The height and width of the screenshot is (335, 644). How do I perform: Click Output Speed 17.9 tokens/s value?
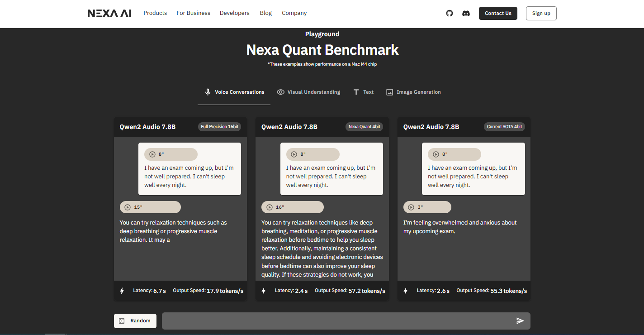225,291
